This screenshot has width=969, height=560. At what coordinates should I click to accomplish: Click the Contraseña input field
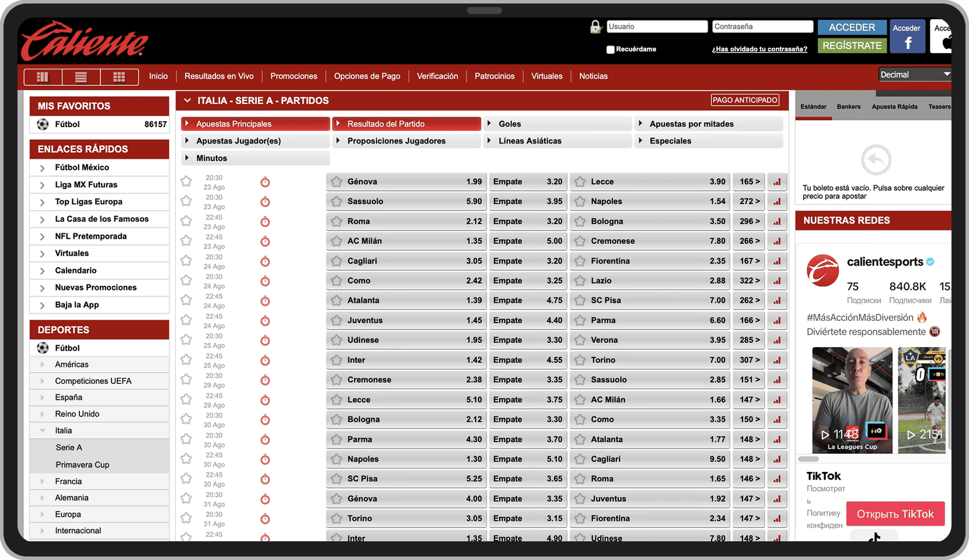(763, 27)
